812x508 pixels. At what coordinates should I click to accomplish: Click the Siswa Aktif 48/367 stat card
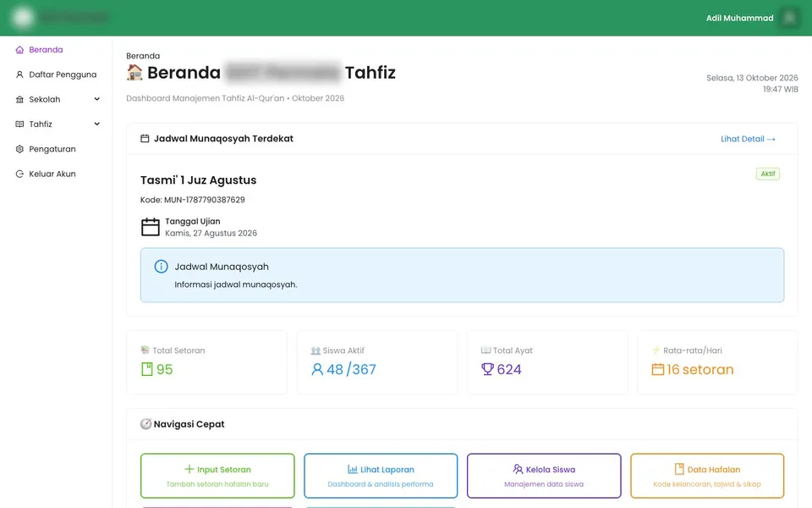[377, 362]
